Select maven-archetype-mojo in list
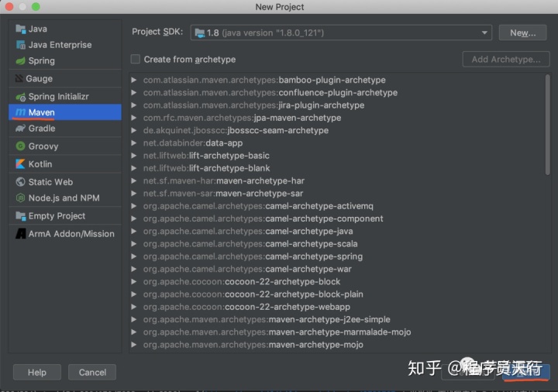Screen dimensions: 558x392 point(253,345)
